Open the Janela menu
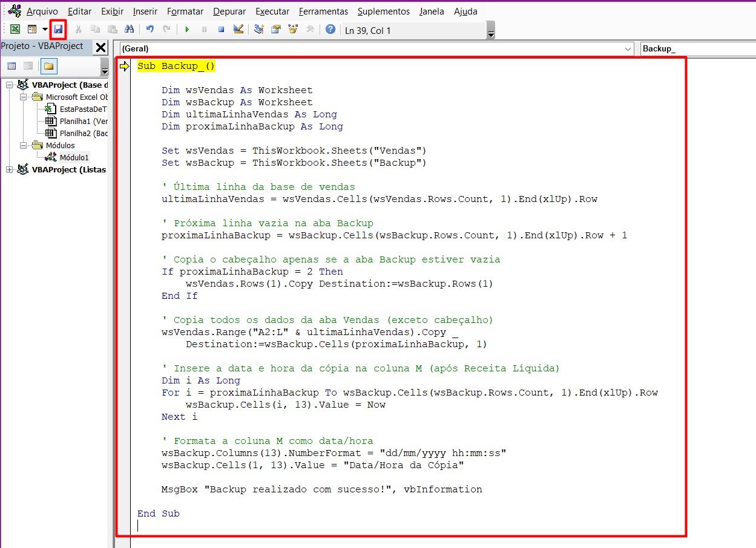The height and width of the screenshot is (548, 756). (x=431, y=11)
